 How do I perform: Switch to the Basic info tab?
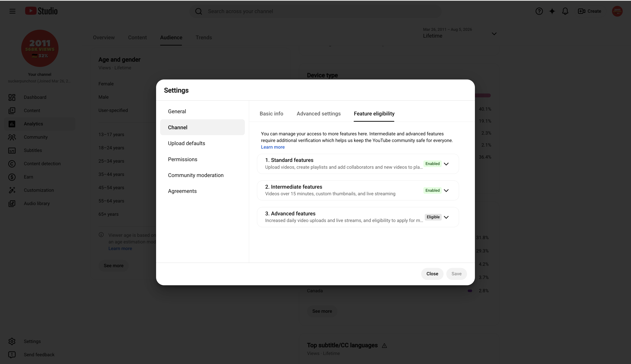coord(271,114)
